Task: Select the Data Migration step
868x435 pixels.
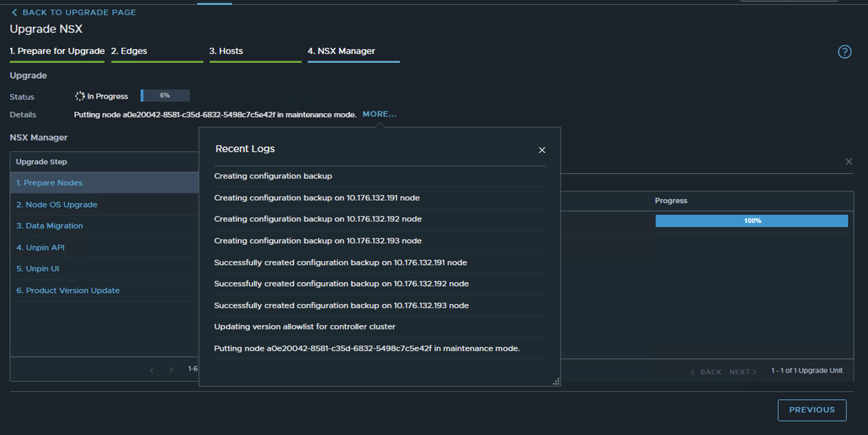Action: [x=49, y=226]
